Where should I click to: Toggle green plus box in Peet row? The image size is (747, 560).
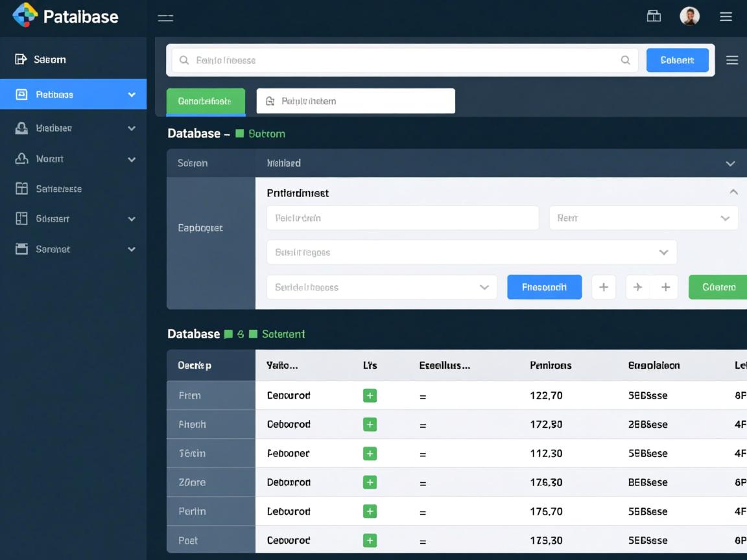(x=370, y=540)
